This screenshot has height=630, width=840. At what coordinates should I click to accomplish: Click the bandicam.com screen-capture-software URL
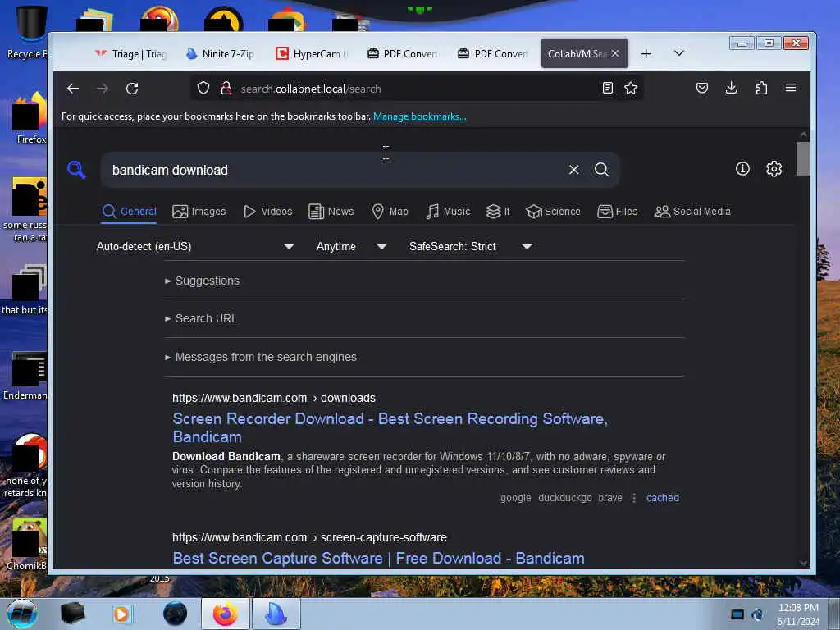click(x=309, y=537)
